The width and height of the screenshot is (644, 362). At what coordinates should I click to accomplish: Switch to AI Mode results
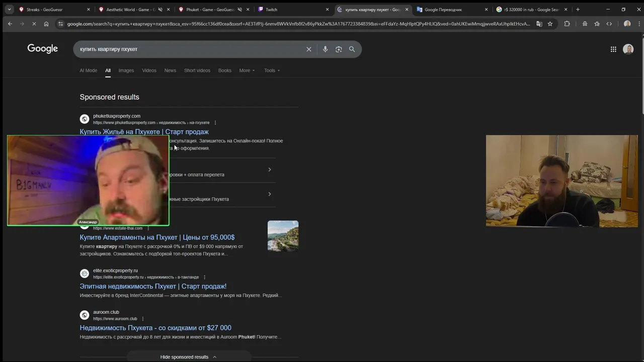[88, 70]
